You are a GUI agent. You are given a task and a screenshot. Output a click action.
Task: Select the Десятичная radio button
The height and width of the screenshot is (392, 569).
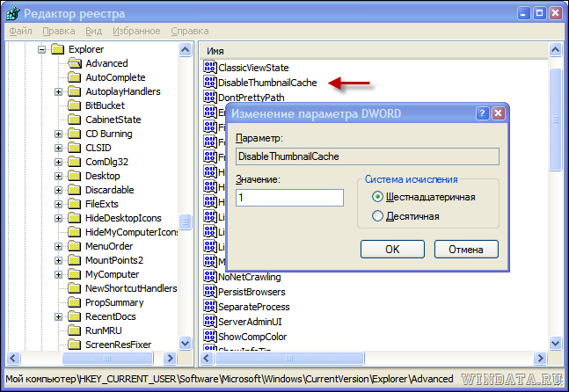378,215
